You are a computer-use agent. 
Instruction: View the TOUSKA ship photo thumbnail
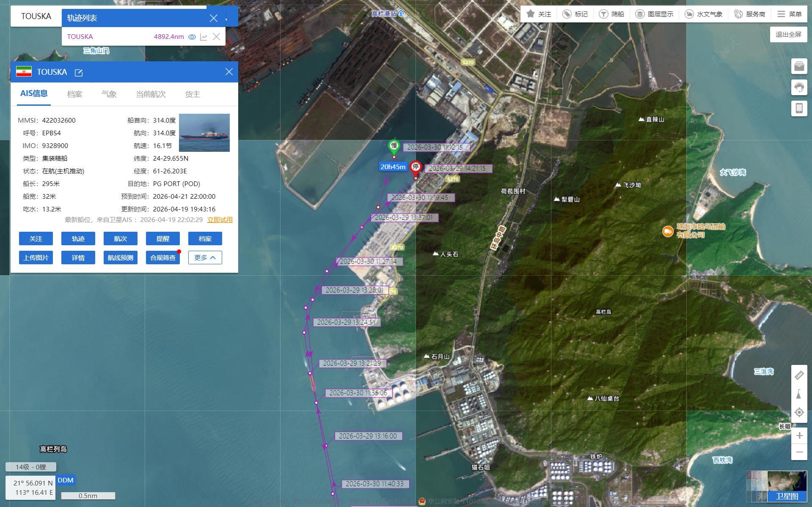[204, 132]
